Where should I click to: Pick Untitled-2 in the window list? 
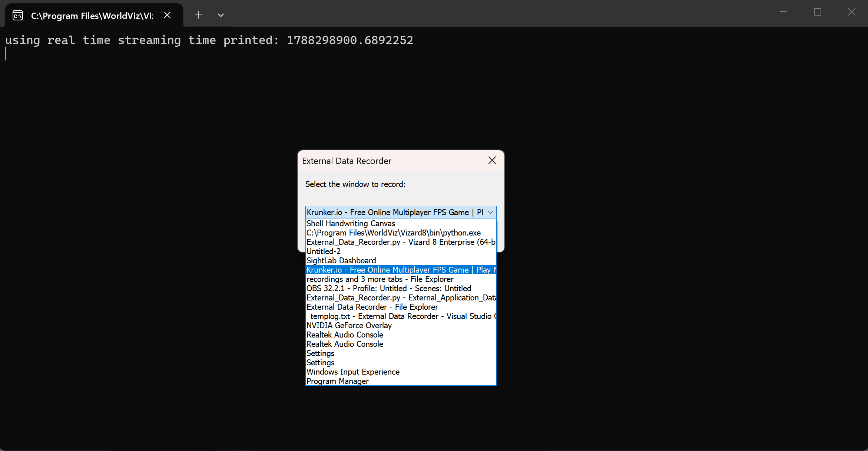point(401,251)
